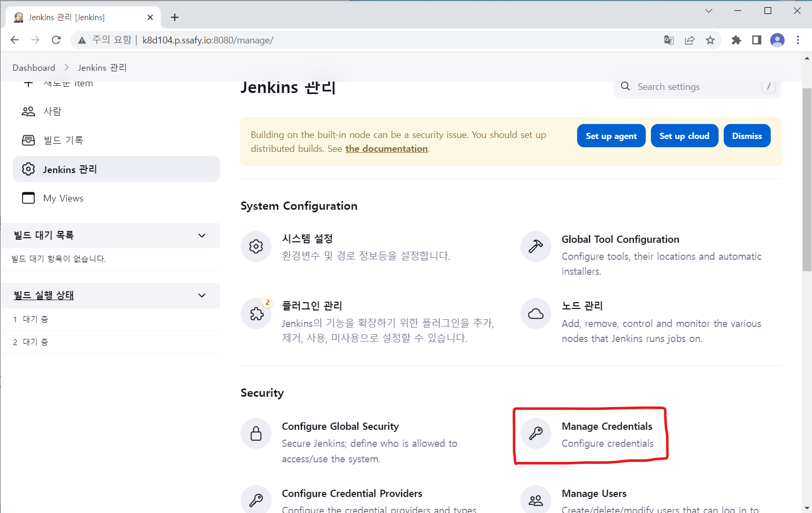The image size is (812, 513).
Task: Click the page vertical scrollbar thumb
Action: (807, 179)
